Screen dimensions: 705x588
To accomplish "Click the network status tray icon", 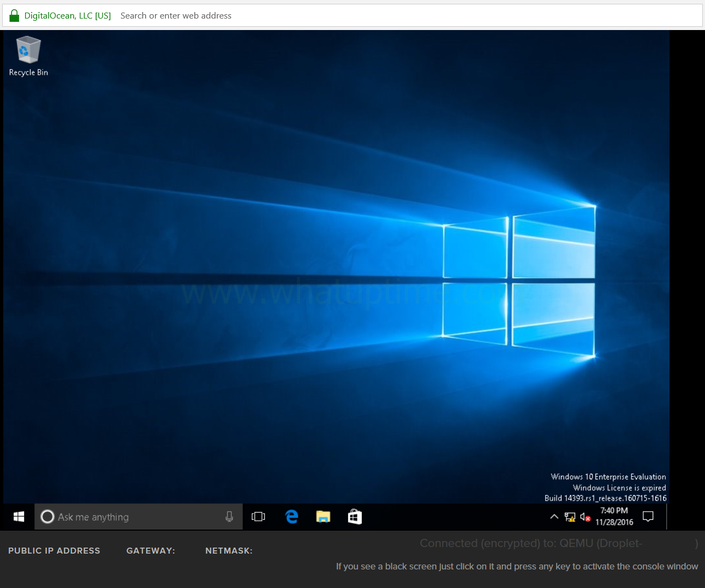I will coord(570,517).
